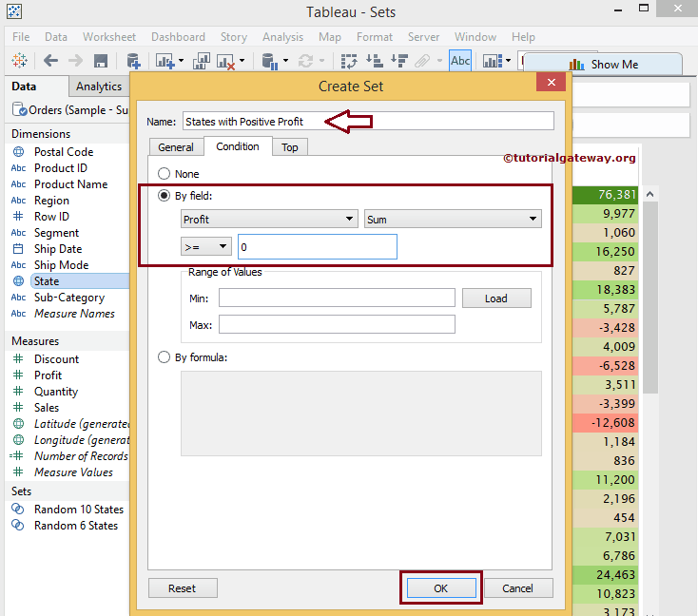Click the Name text field

coord(367,122)
